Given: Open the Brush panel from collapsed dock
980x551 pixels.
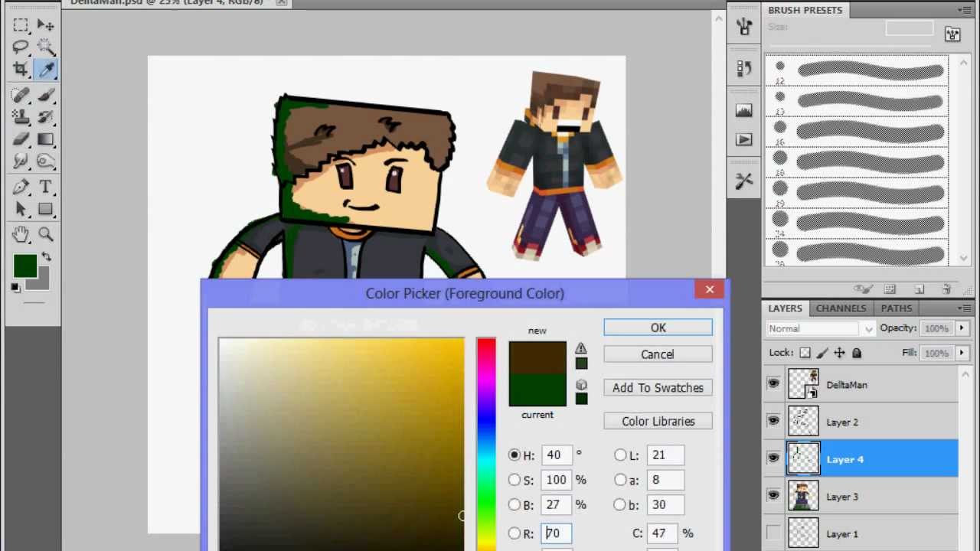Looking at the screenshot, I should pyautogui.click(x=744, y=27).
